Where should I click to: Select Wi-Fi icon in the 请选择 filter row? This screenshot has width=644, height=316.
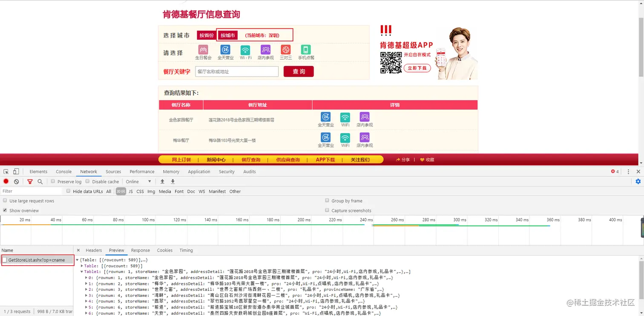[x=245, y=50]
